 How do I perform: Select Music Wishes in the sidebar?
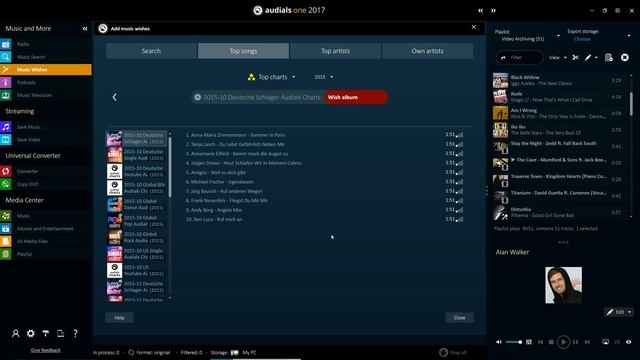pyautogui.click(x=46, y=69)
